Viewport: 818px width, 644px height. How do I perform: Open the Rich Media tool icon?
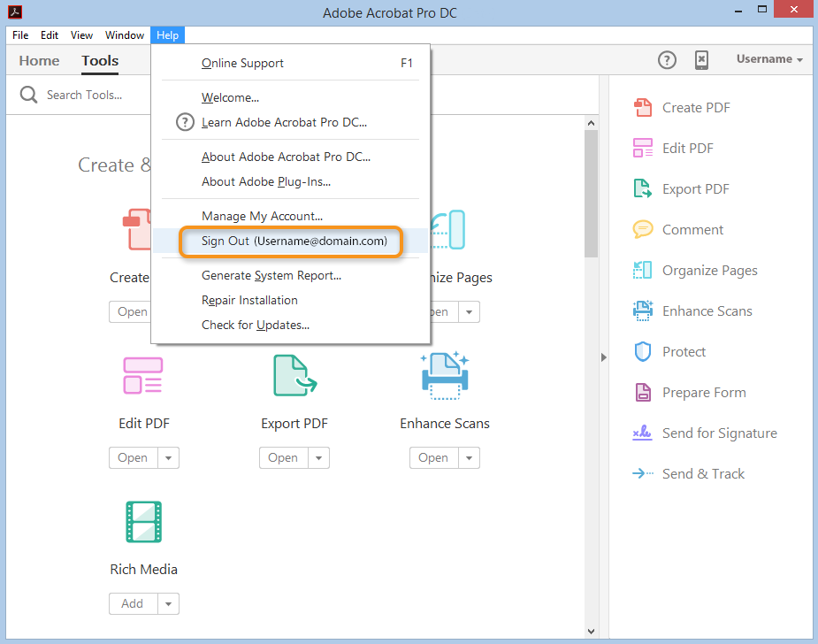click(143, 522)
